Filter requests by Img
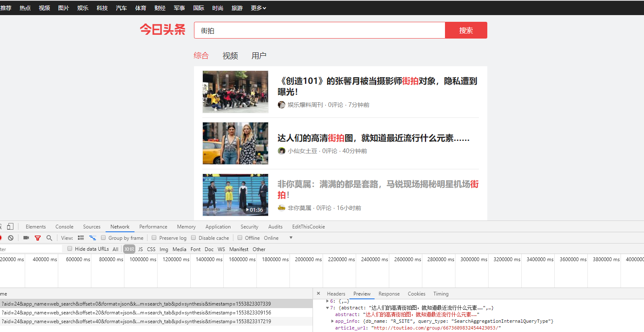The image size is (644, 332). [x=164, y=249]
